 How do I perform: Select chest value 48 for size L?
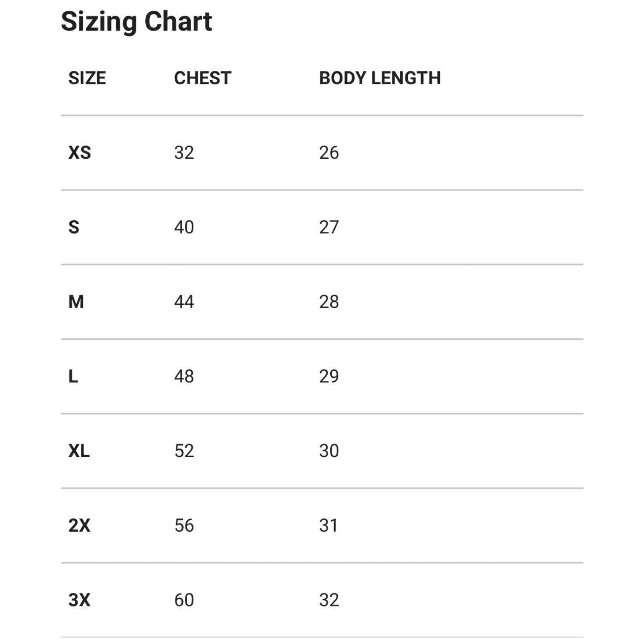(x=184, y=377)
